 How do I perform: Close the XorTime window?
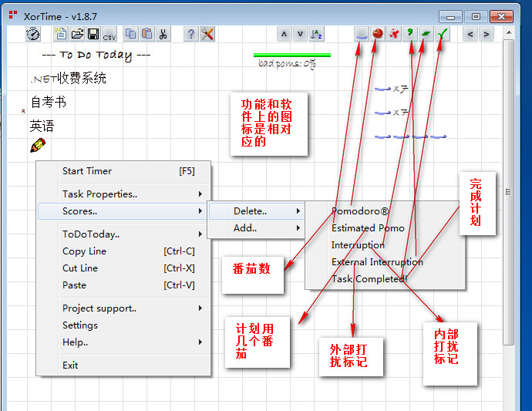pyautogui.click(x=501, y=17)
